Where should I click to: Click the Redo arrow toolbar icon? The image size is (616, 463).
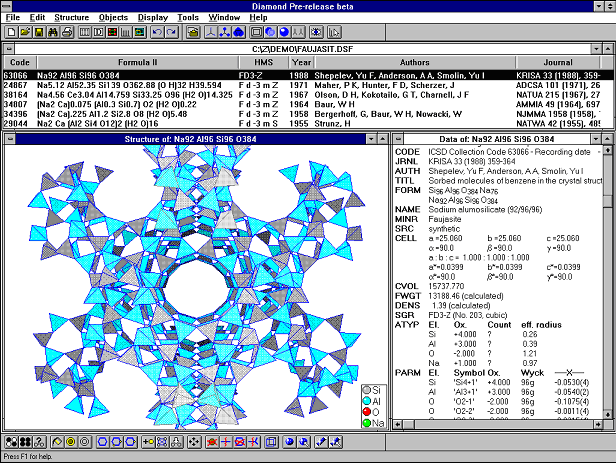click(x=172, y=32)
